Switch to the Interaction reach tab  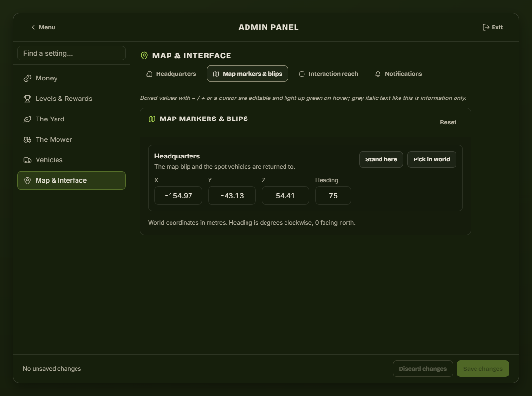pyautogui.click(x=328, y=74)
